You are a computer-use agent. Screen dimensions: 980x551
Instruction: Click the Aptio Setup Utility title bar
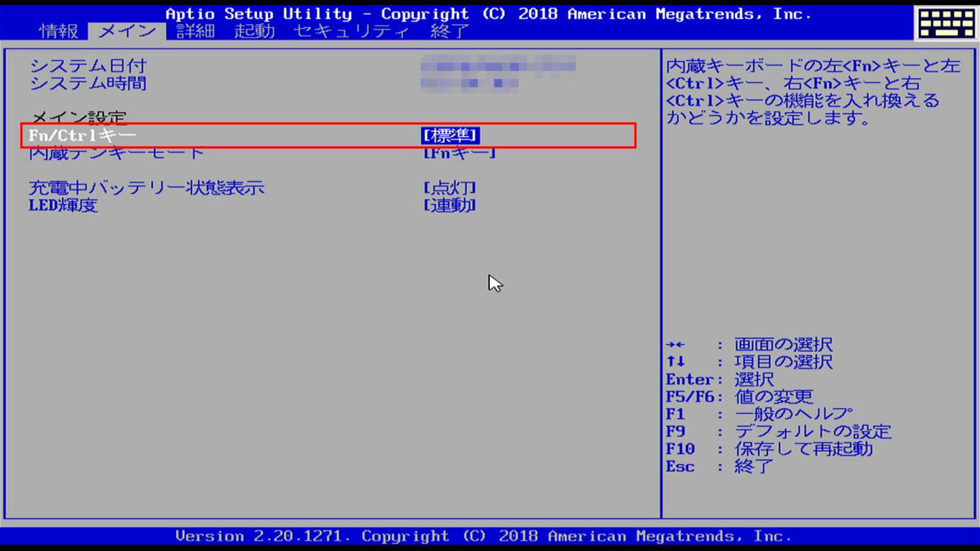485,13
